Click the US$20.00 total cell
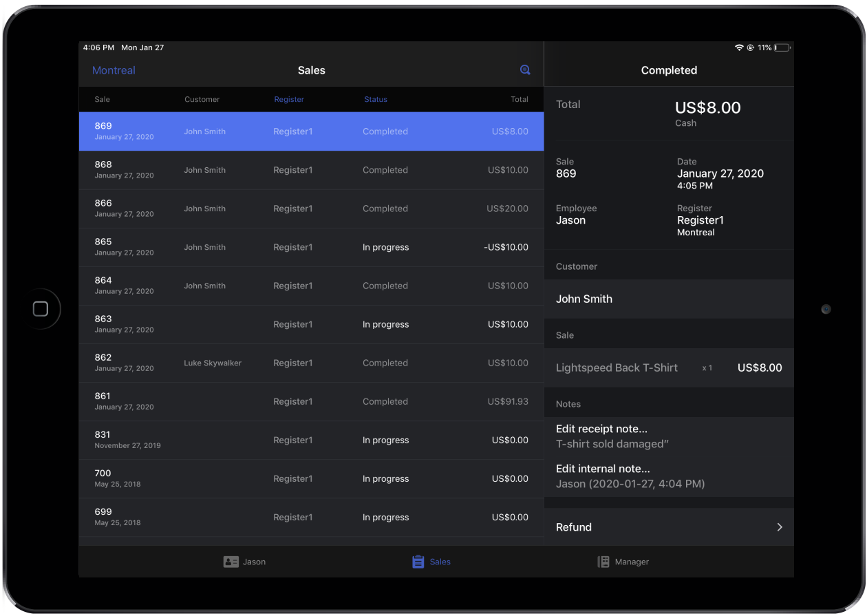 (x=508, y=209)
